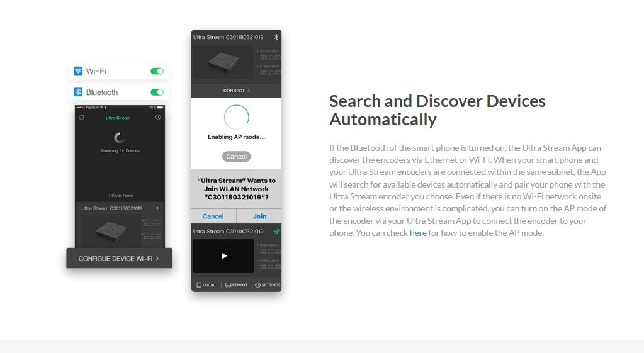
Task: Click the blue Wi-Fi icon
Action: tap(78, 71)
